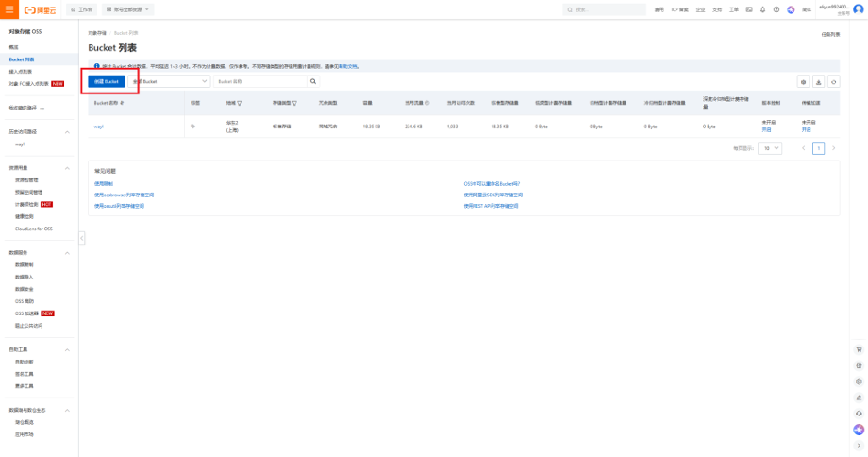Viewport: 868px width, 457px height.
Task: Open the 全部 Bucket filter dropdown
Action: tap(170, 82)
